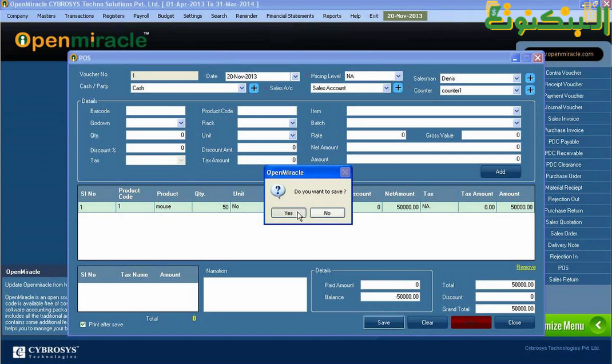Open Receipt Voucher from side menu
612x364 pixels.
[x=563, y=84]
